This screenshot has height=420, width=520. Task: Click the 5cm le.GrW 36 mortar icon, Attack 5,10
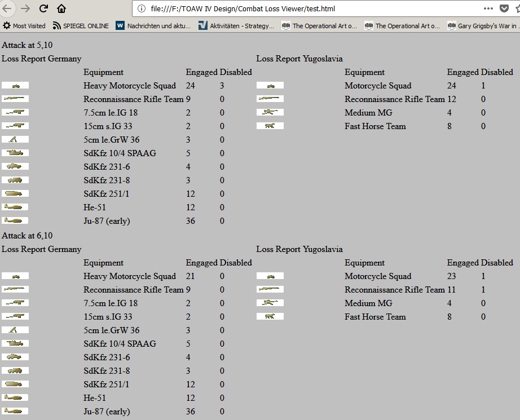tap(15, 140)
